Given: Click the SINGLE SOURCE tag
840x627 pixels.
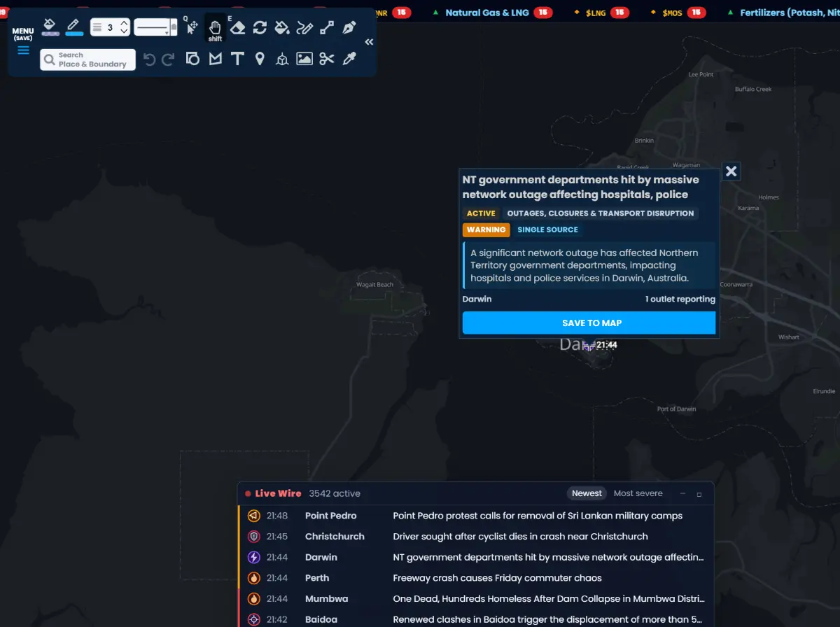Looking at the screenshot, I should click(547, 230).
